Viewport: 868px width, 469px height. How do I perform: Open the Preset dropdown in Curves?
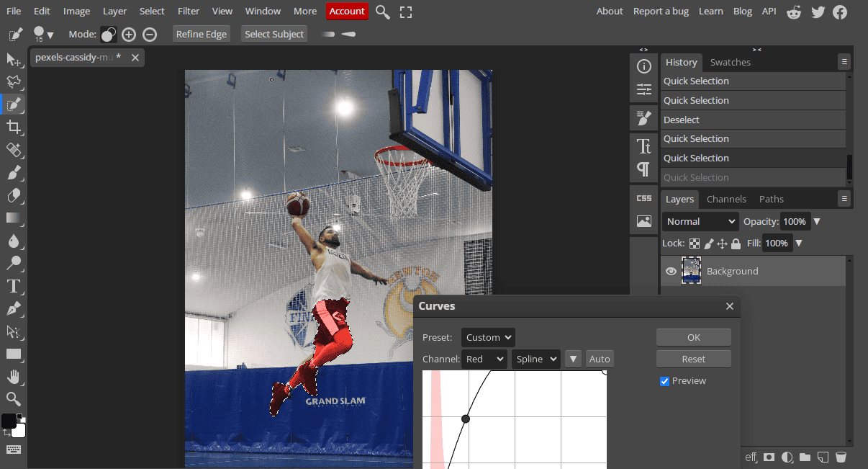pyautogui.click(x=488, y=337)
